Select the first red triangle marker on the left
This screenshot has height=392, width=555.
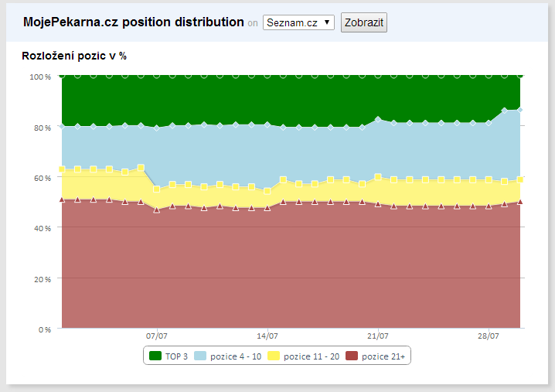(62, 199)
